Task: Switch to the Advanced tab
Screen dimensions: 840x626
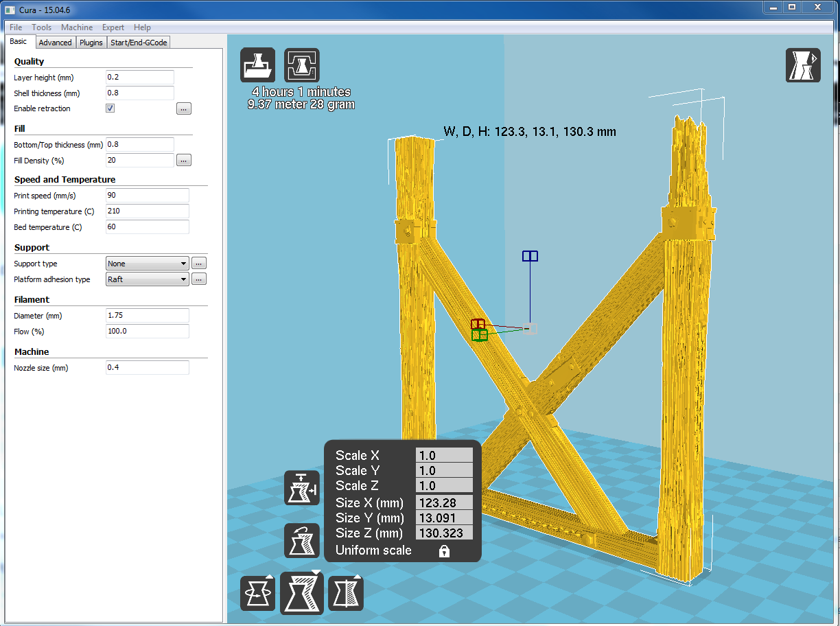Action: point(55,43)
